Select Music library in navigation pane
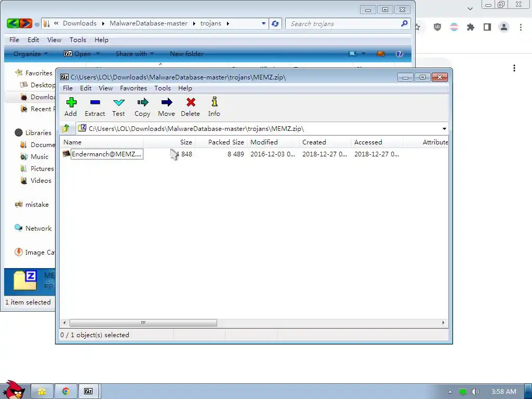This screenshot has width=532, height=399. click(x=35, y=157)
